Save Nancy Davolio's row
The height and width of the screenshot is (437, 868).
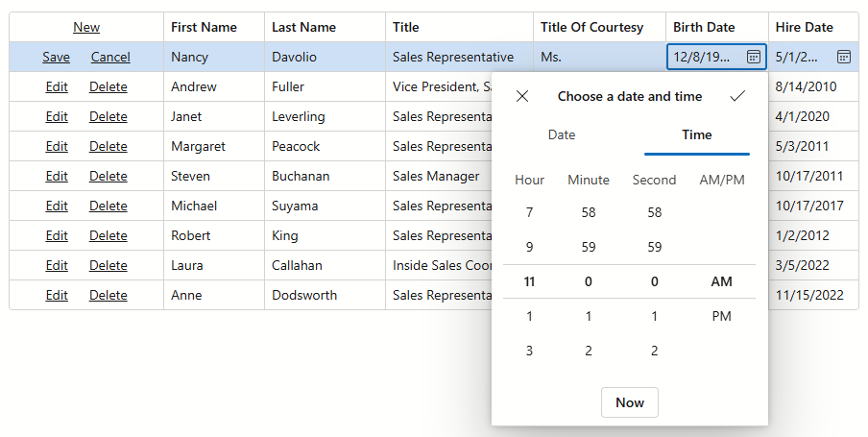coord(56,57)
